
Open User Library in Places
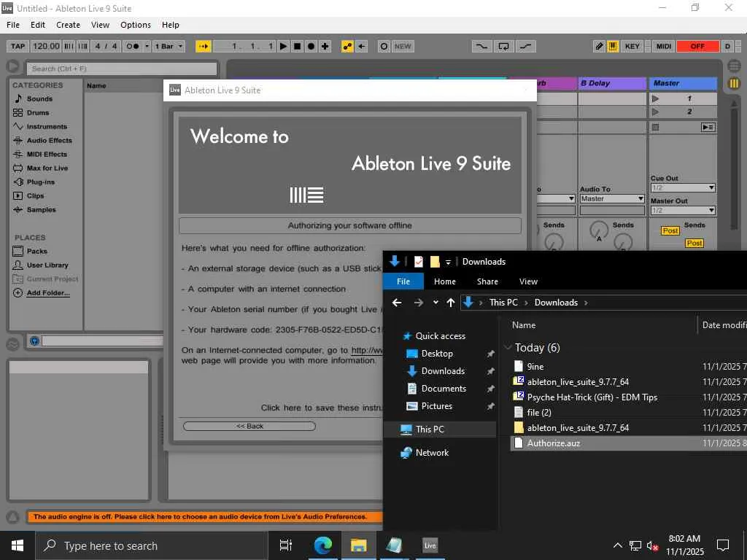coord(47,265)
